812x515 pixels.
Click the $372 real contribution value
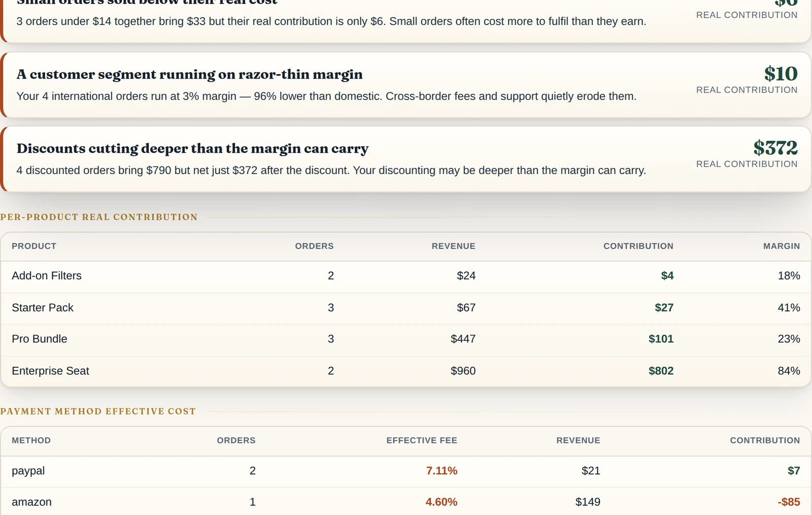pyautogui.click(x=775, y=148)
